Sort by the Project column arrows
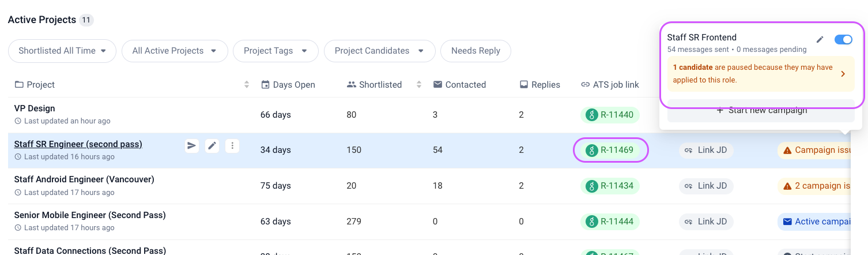 pyautogui.click(x=247, y=85)
